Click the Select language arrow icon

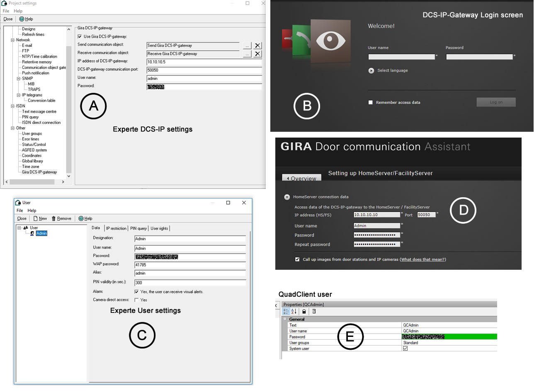(x=371, y=70)
